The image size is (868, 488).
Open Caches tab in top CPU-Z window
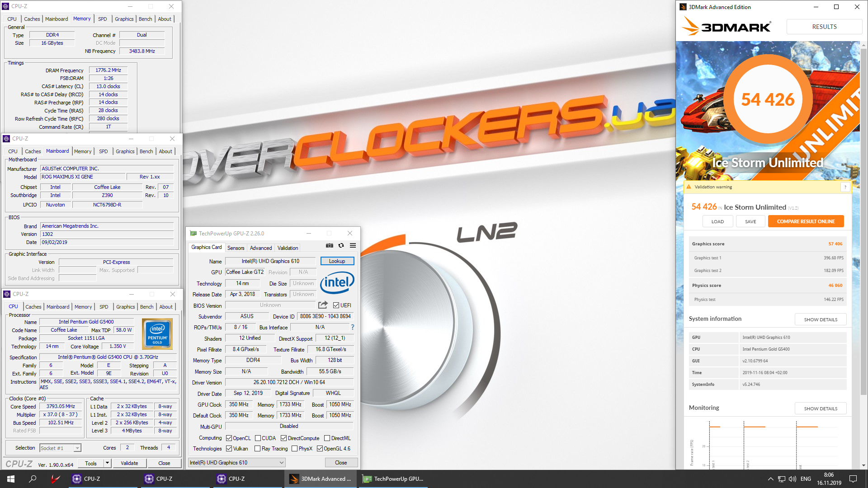pos(32,19)
